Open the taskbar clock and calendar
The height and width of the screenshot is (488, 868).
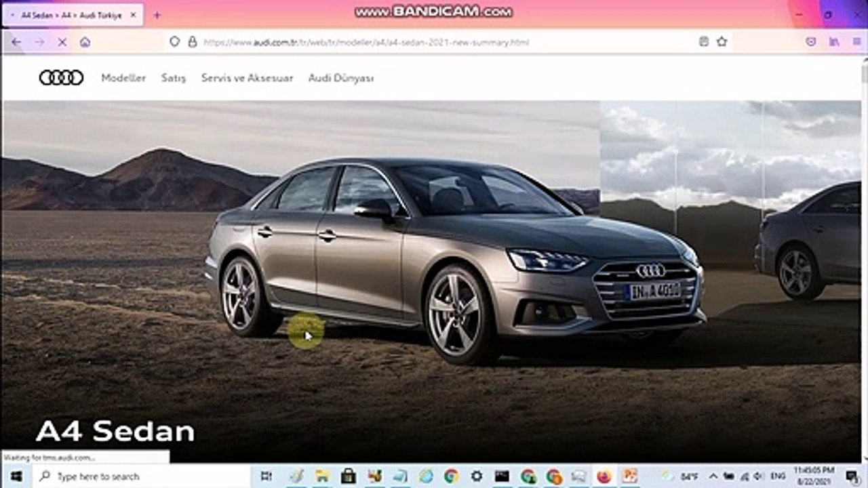[x=814, y=476]
